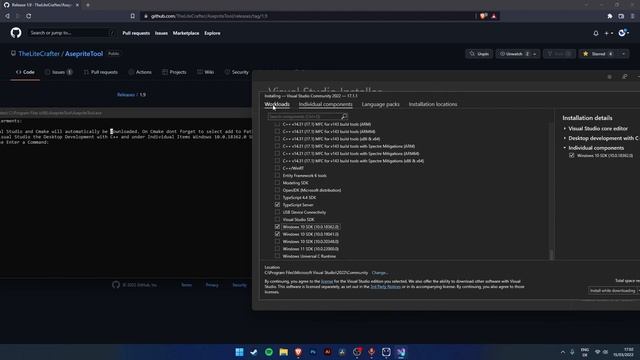Check Modeling SDK component
Viewport: 640px width, 360px height.
277,182
